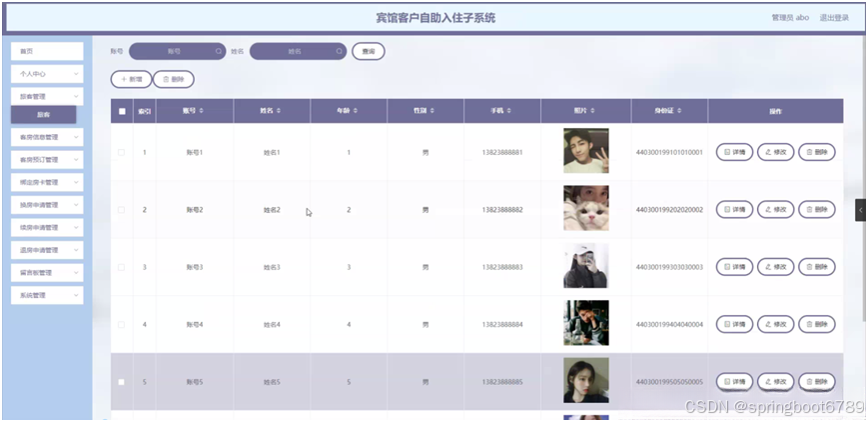
Task: Select the 旅客 submenu item
Action: point(44,115)
